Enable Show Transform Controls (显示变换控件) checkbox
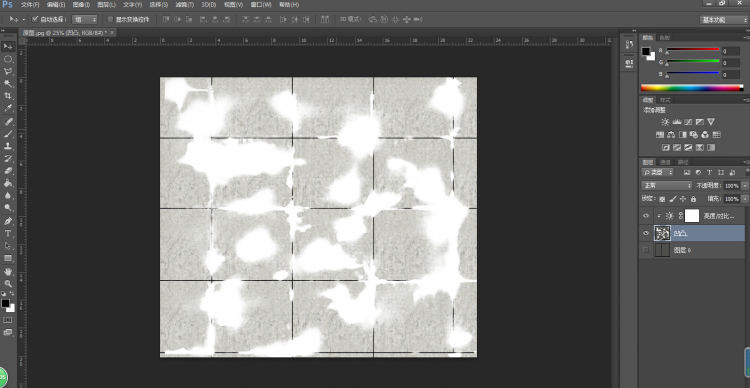 tap(110, 20)
